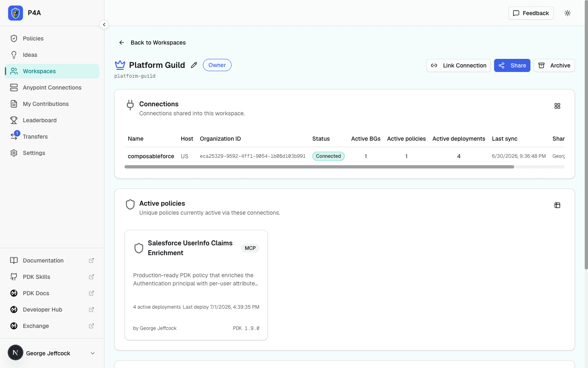Open Anypoint Connections in the sidebar
The image size is (588, 368).
(52, 88)
